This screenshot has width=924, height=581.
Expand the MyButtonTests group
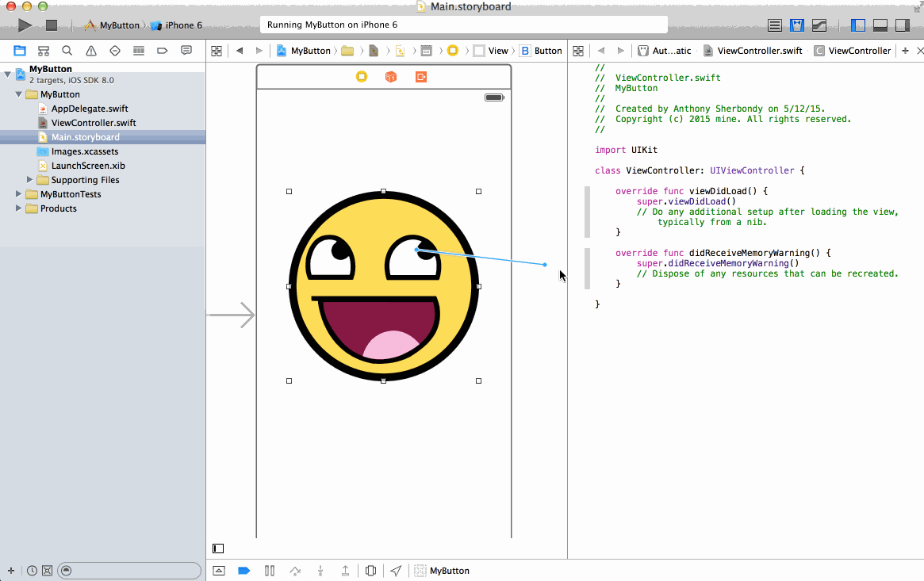coord(19,194)
